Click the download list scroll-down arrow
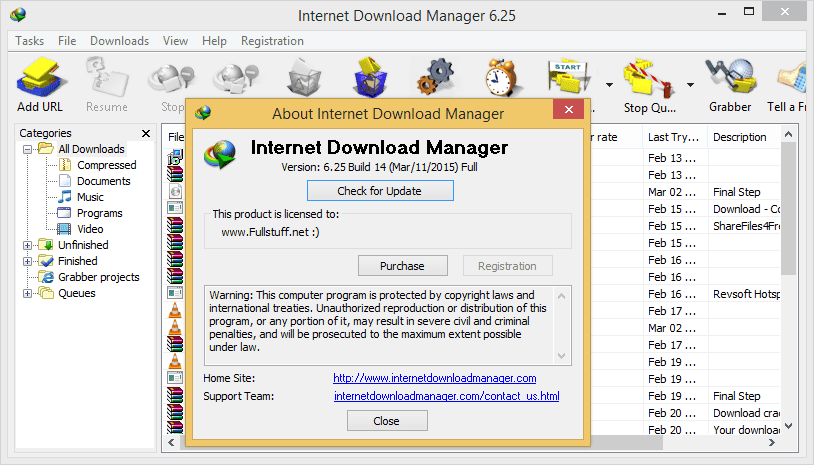 [x=789, y=426]
